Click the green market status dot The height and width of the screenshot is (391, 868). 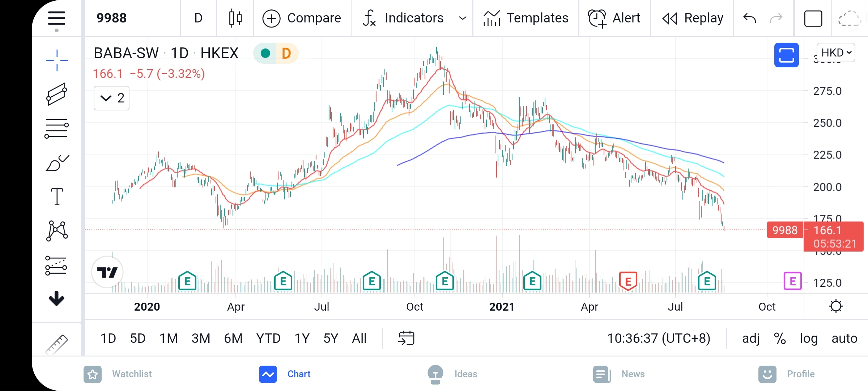coord(265,54)
